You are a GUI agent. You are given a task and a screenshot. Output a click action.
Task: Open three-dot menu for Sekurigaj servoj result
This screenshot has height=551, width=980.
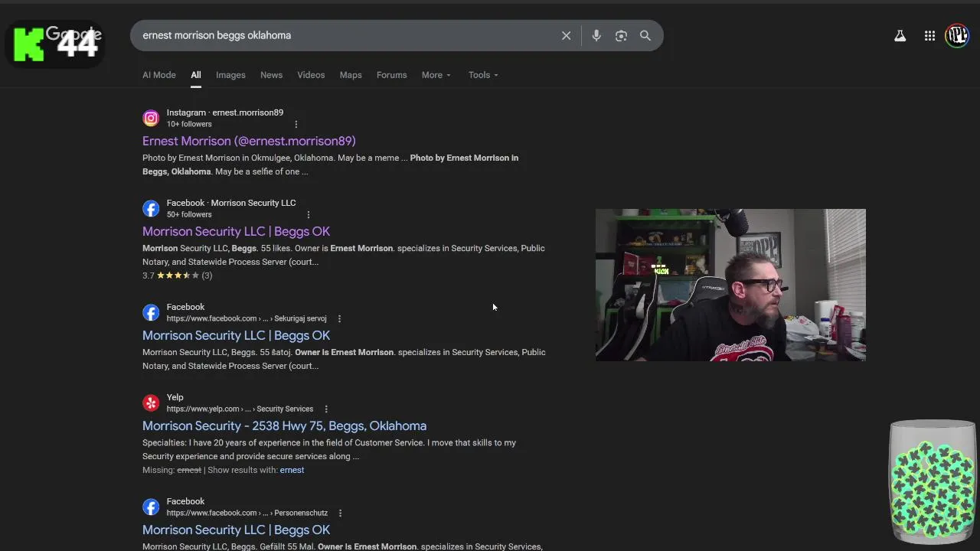(x=339, y=318)
